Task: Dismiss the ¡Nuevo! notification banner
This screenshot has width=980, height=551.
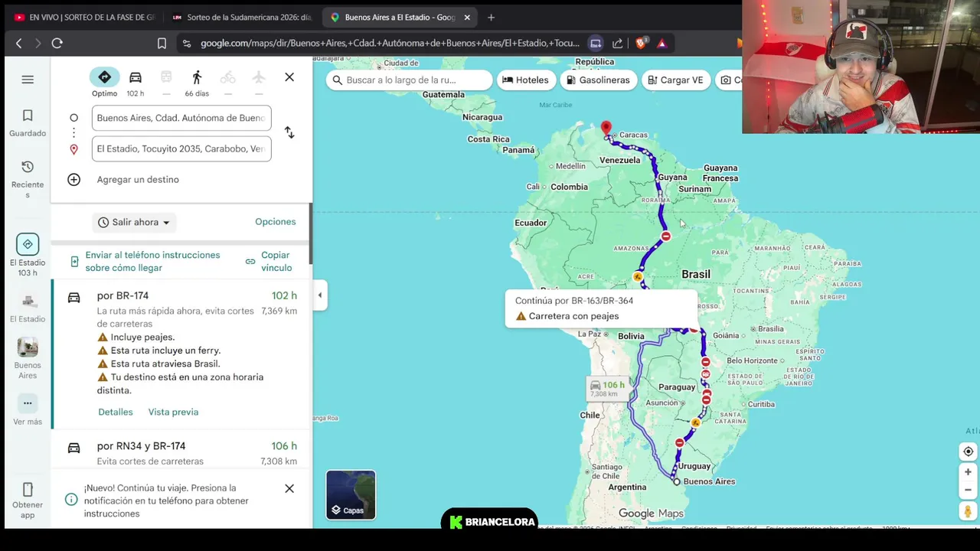Action: click(289, 488)
